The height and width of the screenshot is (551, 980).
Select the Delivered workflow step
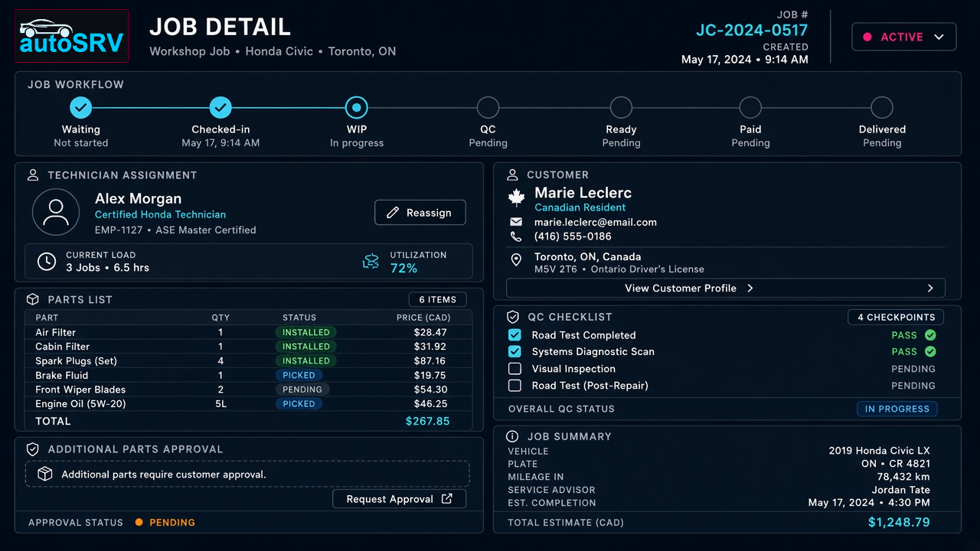pyautogui.click(x=882, y=108)
